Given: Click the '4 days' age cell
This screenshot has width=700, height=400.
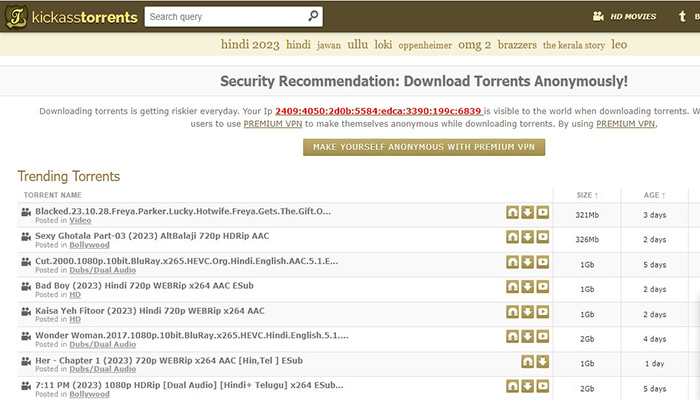Looking at the screenshot, I should point(654,339).
